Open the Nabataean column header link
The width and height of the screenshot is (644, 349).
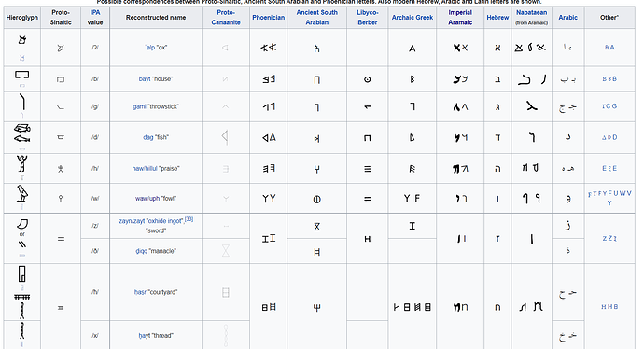point(531,13)
